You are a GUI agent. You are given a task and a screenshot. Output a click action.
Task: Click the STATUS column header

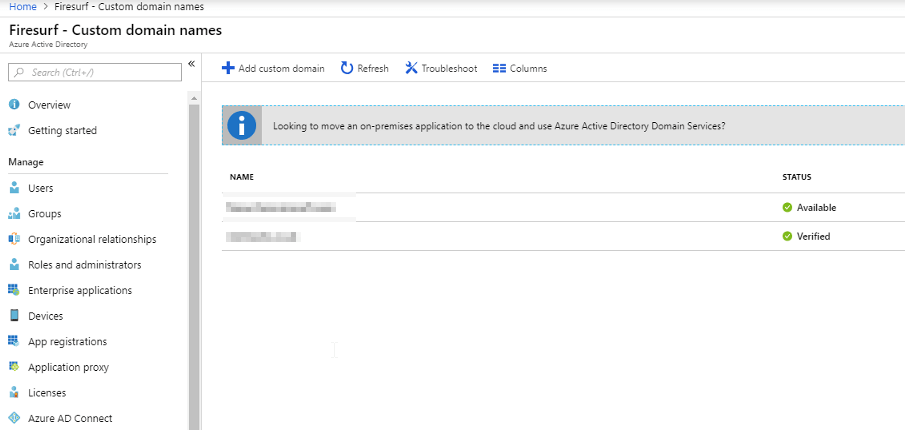point(797,177)
